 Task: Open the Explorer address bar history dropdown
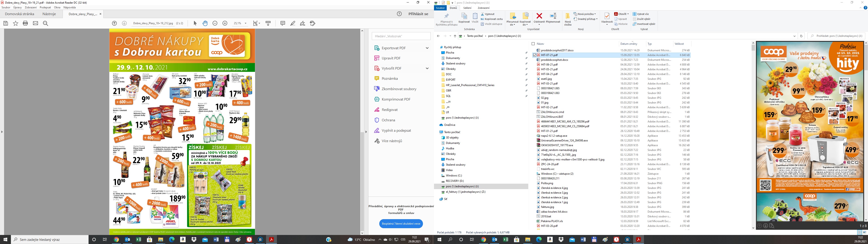click(795, 36)
